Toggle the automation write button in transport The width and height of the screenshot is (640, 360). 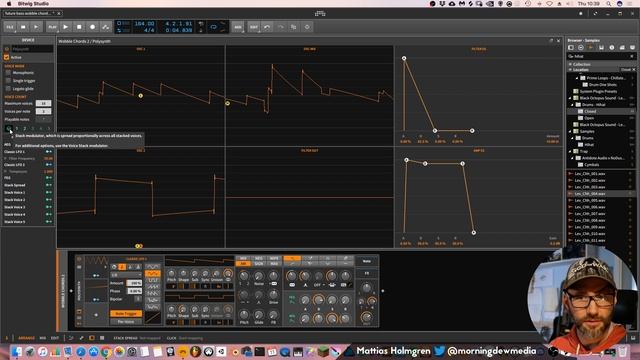click(x=106, y=27)
